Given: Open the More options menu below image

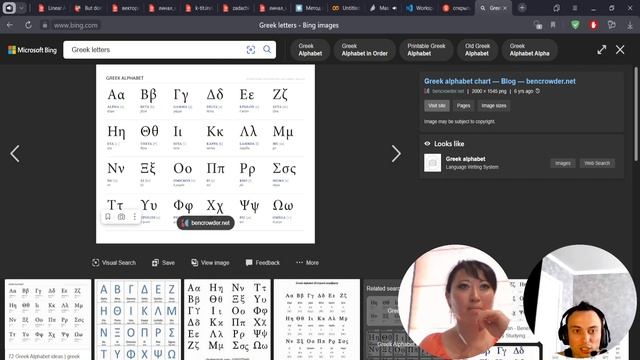Looking at the screenshot, I should 307,263.
